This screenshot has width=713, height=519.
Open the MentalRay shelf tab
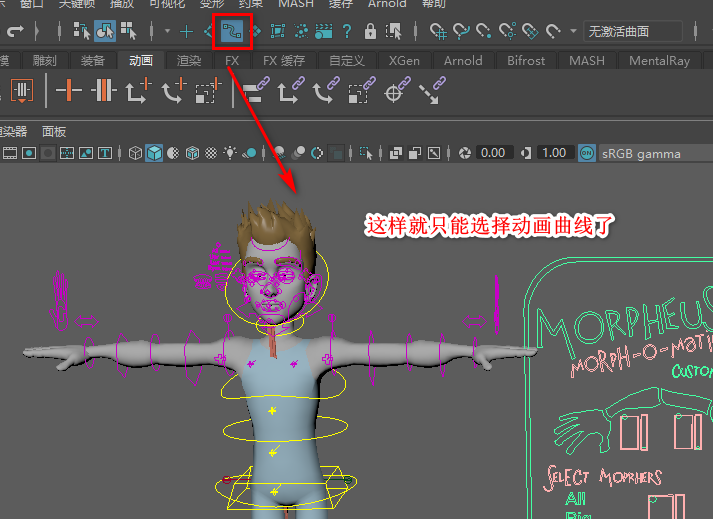pos(660,60)
